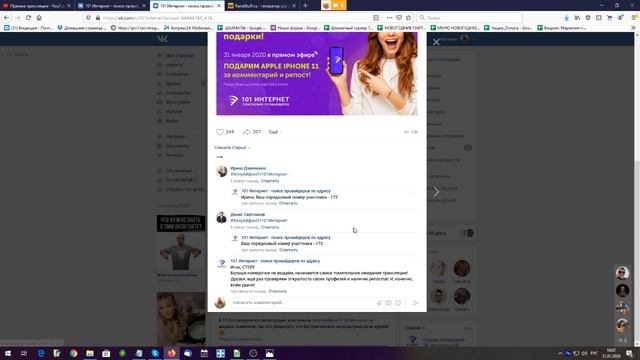640x360 pixels.
Task: Open the 'Домашняя страница' bookmark
Action: [82, 28]
